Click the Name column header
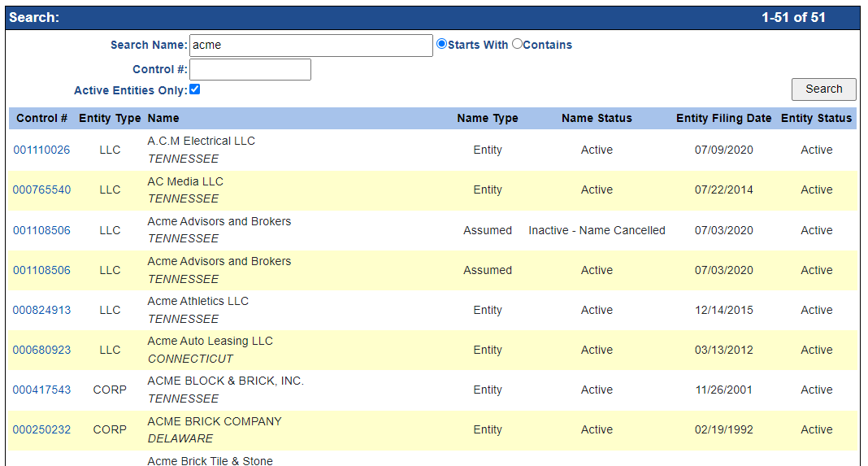The image size is (868, 466). coord(163,119)
